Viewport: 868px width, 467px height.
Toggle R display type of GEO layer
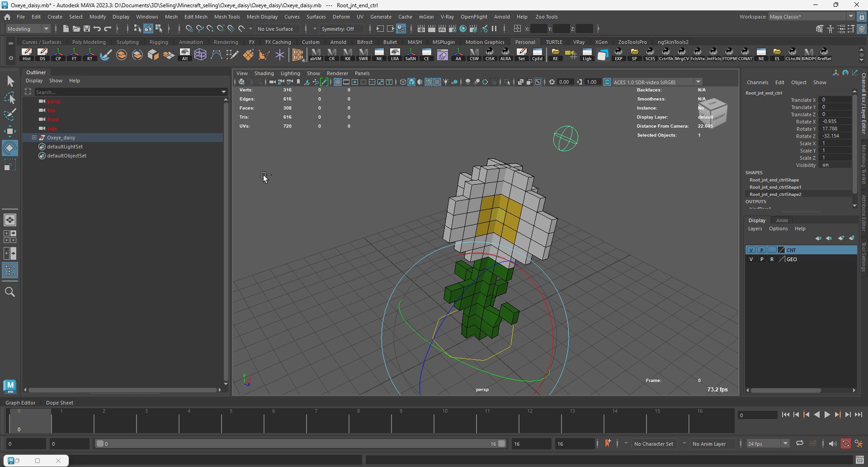click(772, 259)
